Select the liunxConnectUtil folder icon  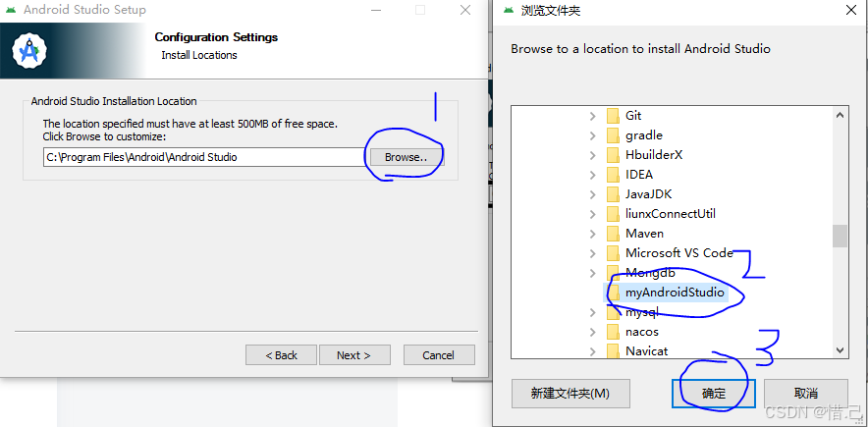[613, 214]
